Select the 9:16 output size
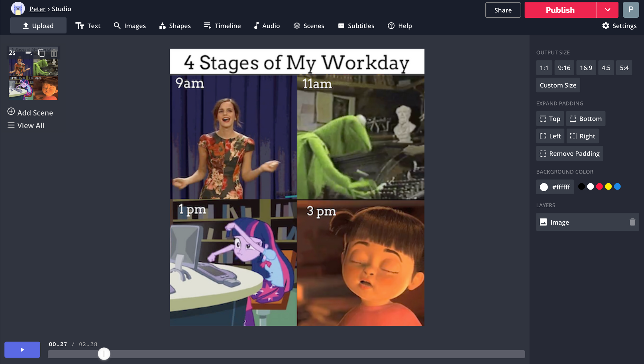This screenshot has width=644, height=364. pyautogui.click(x=564, y=68)
